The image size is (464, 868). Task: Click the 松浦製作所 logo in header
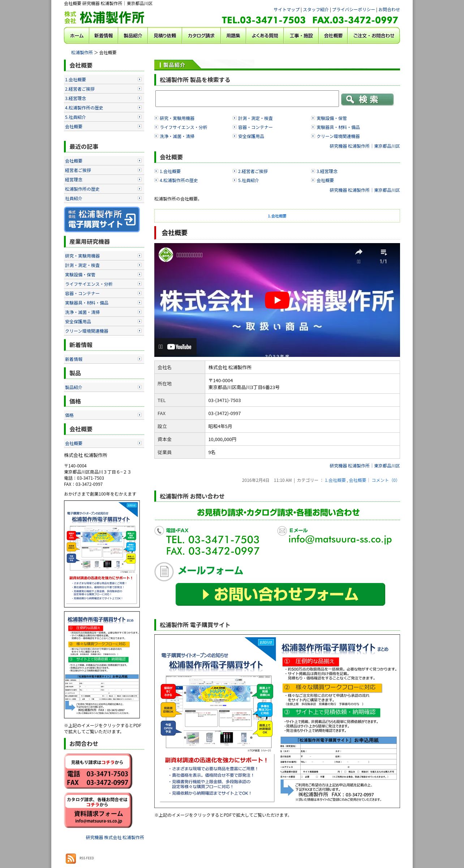(104, 17)
